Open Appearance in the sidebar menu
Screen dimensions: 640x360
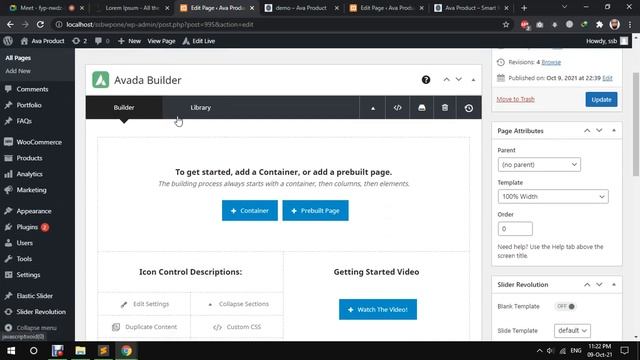coord(33,211)
